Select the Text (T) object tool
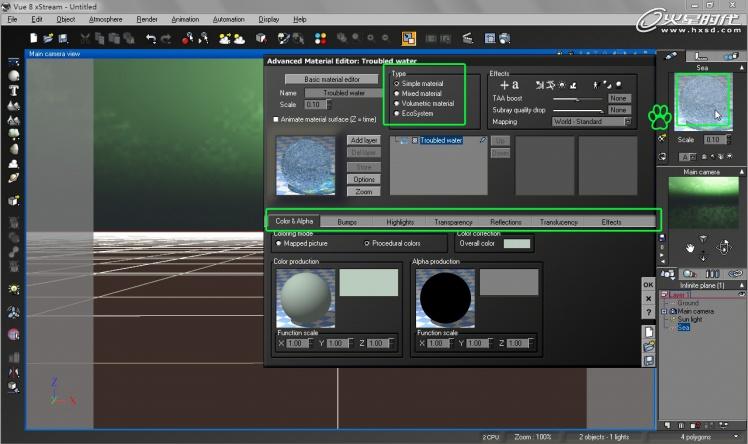 click(x=13, y=91)
